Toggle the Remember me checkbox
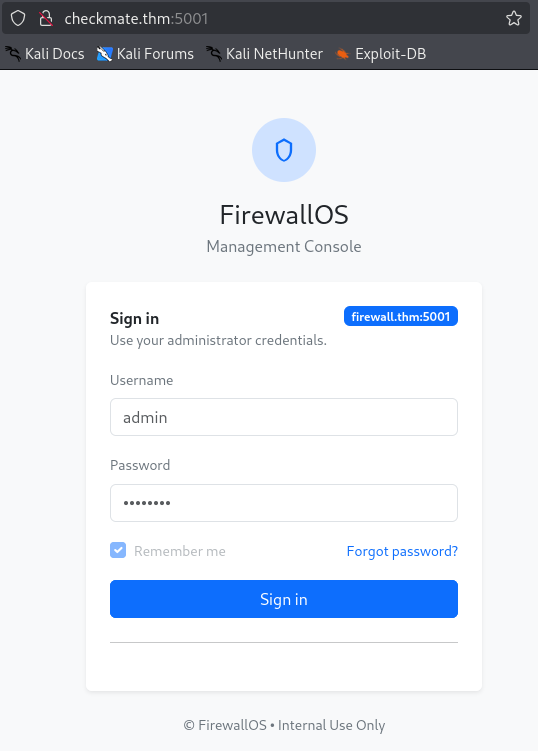This screenshot has width=538, height=751. (x=118, y=550)
